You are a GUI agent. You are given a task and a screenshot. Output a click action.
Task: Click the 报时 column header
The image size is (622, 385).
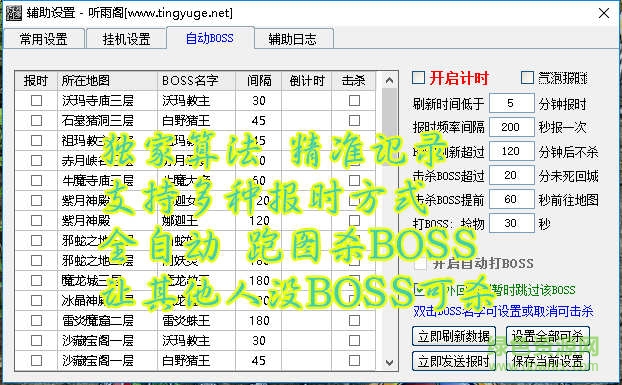click(x=36, y=81)
